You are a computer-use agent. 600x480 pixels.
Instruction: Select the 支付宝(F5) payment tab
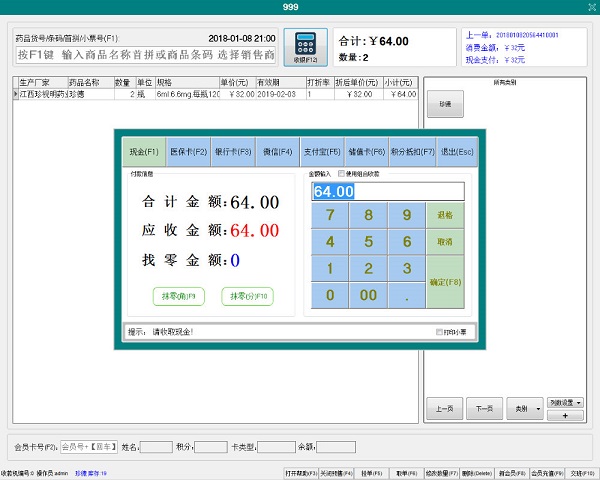coord(322,152)
